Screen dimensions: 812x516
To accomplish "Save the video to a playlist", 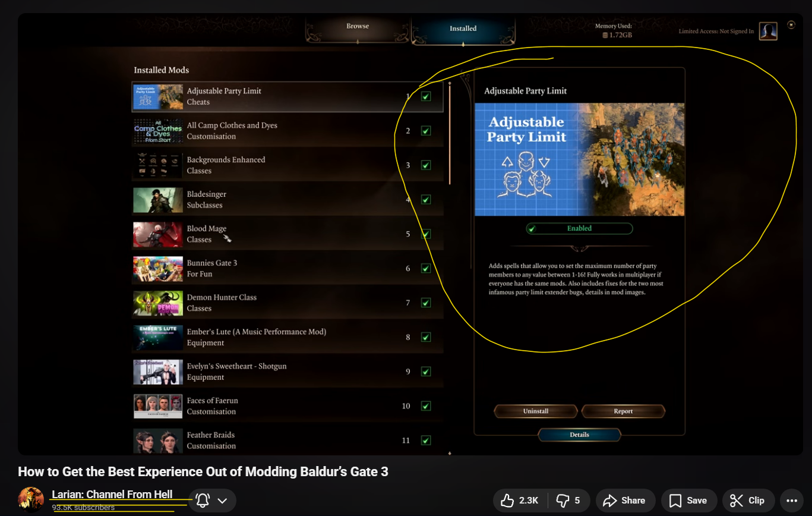I will tap(689, 501).
